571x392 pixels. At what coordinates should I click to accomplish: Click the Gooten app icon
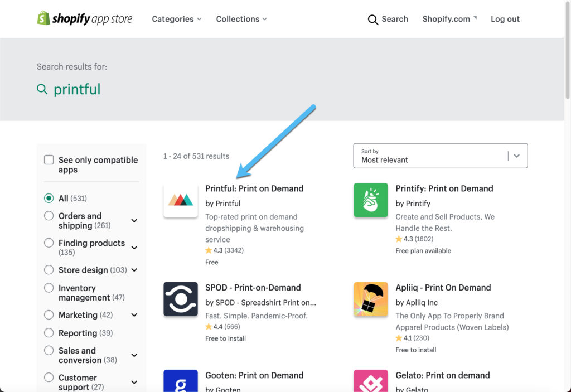pos(180,381)
